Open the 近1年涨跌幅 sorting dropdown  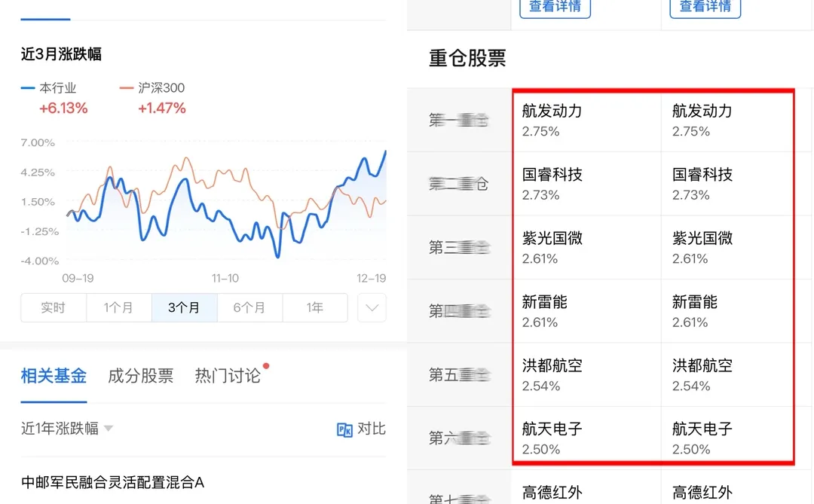pos(64,429)
